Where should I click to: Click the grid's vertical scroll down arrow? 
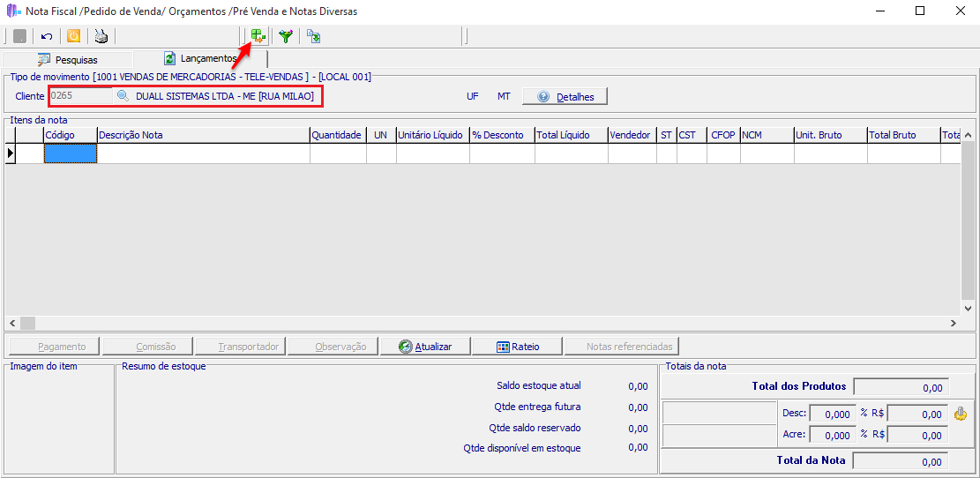968,309
